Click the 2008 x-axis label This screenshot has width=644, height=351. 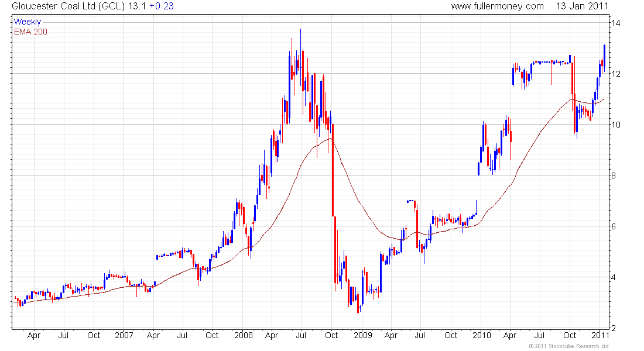tap(244, 335)
